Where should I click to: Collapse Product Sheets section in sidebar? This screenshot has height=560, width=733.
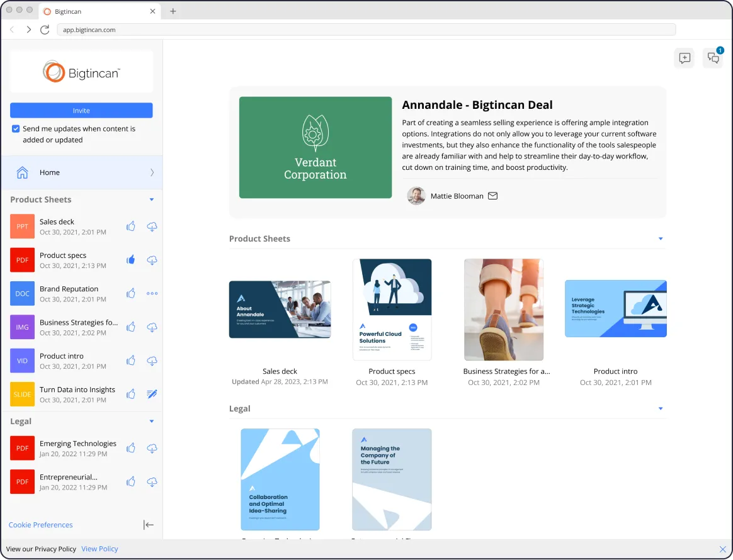152,200
